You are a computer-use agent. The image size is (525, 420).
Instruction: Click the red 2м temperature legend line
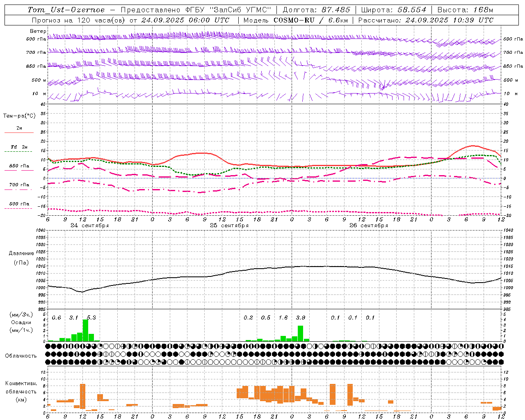(x=19, y=132)
